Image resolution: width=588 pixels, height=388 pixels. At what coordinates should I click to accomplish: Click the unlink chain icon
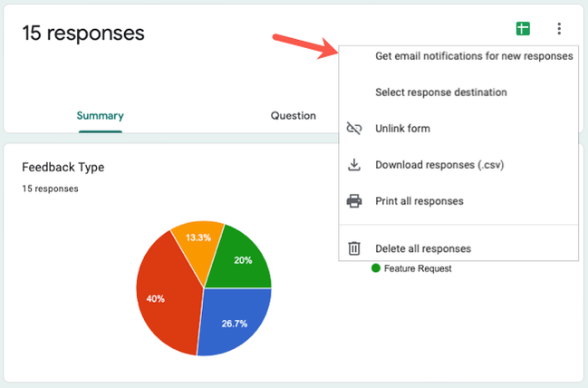tap(354, 129)
